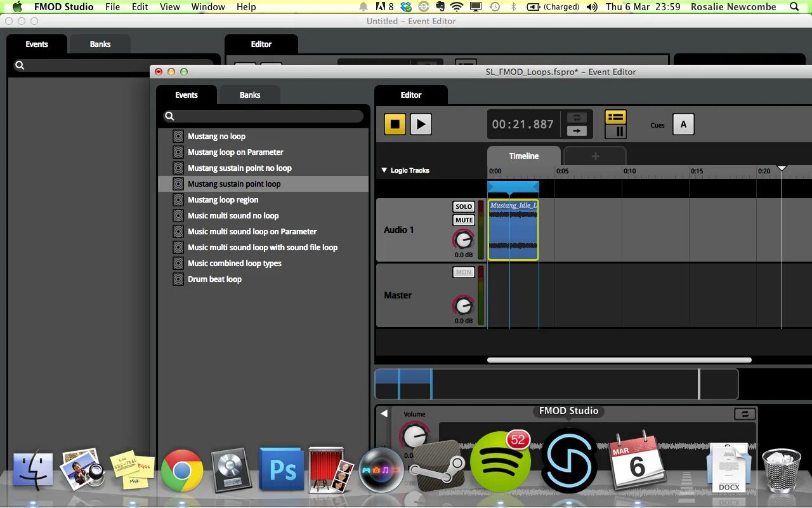
Task: Trigger cue A button
Action: point(683,124)
